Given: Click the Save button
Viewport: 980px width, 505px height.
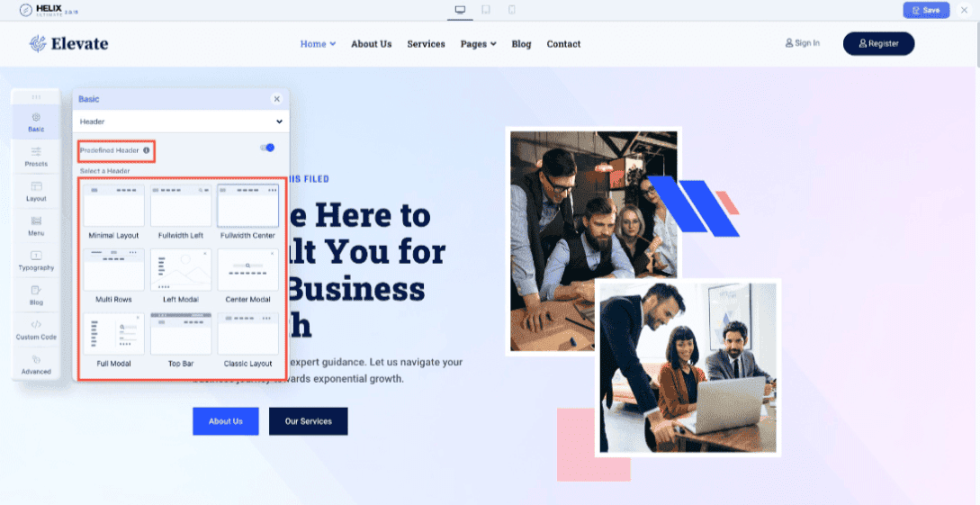Looking at the screenshot, I should click(926, 10).
